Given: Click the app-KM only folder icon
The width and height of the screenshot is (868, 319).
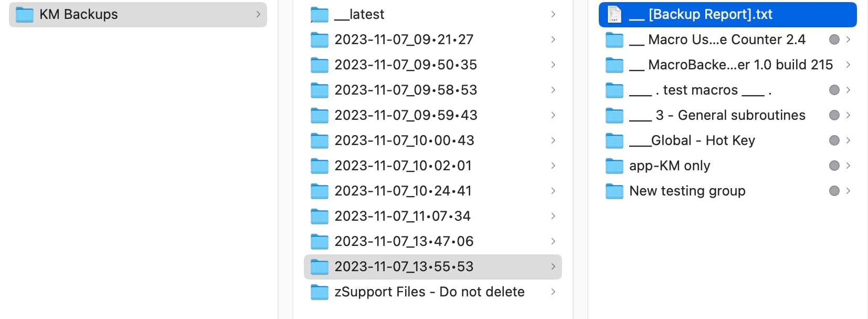Looking at the screenshot, I should 615,166.
